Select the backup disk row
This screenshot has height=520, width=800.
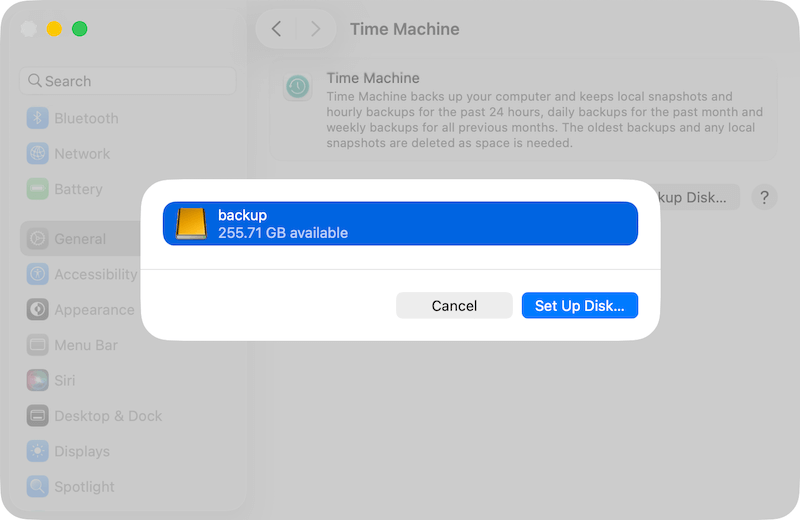coord(400,224)
